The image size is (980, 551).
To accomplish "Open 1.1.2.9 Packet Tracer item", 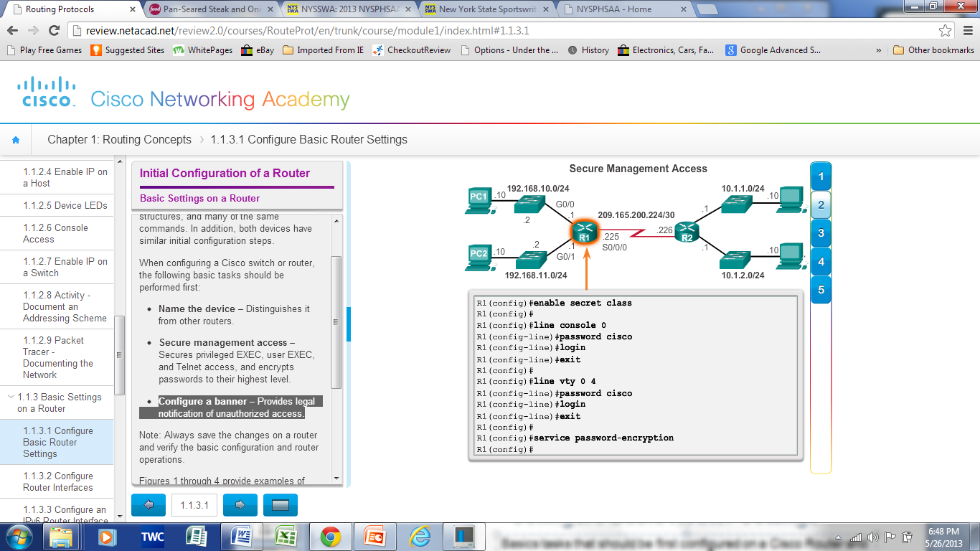I will coord(57,357).
